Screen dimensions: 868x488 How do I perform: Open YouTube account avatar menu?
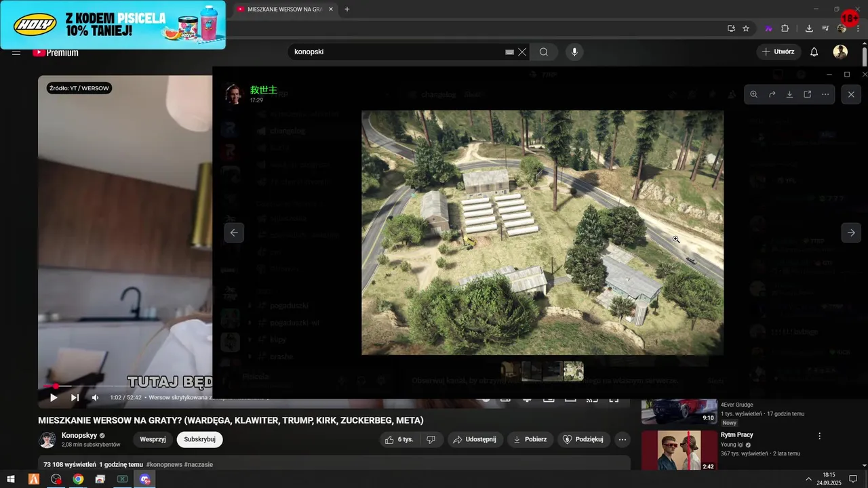pos(840,52)
